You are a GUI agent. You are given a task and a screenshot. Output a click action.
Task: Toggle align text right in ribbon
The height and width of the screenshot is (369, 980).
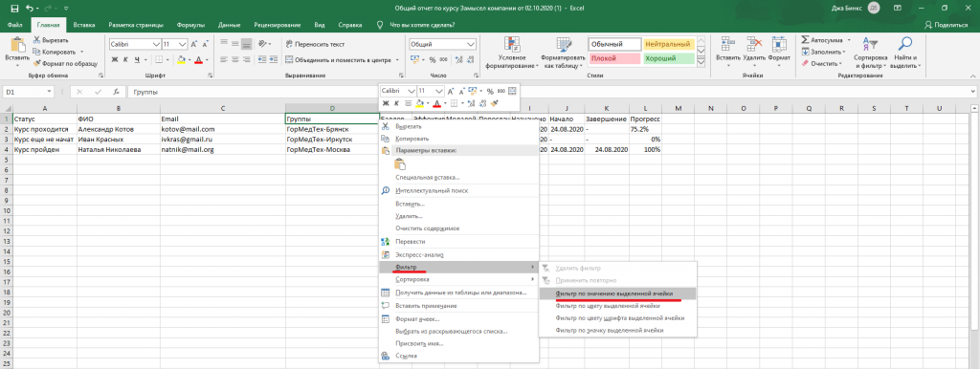(x=246, y=60)
